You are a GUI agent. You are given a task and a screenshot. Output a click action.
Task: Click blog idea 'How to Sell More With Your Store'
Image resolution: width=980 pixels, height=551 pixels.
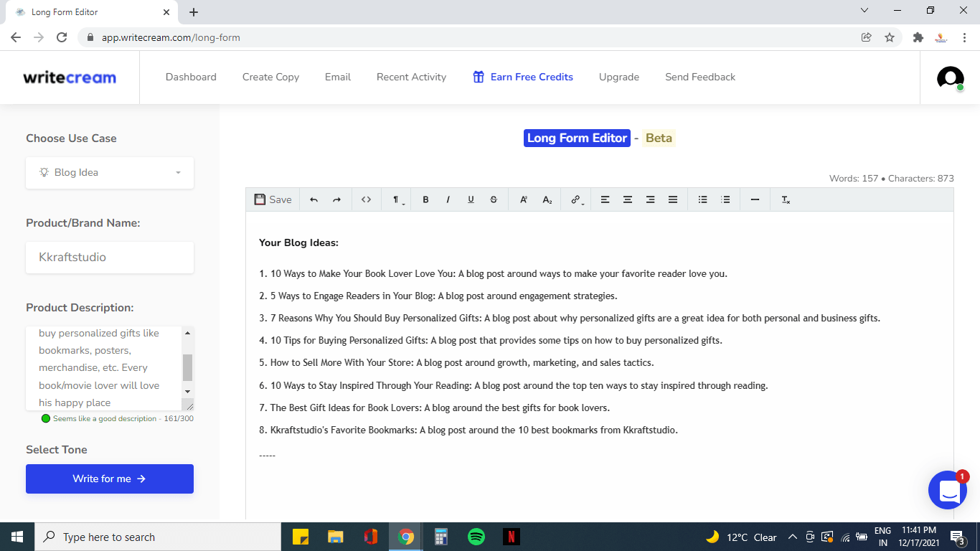341,363
